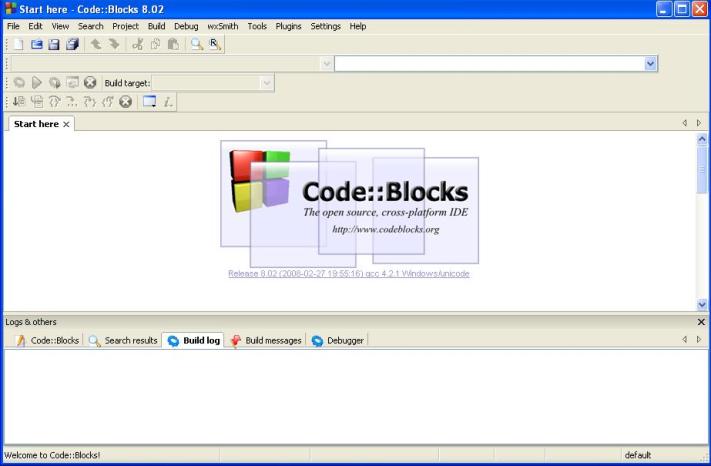
Task: Click the Start page scroll down arrow
Action: coord(701,304)
